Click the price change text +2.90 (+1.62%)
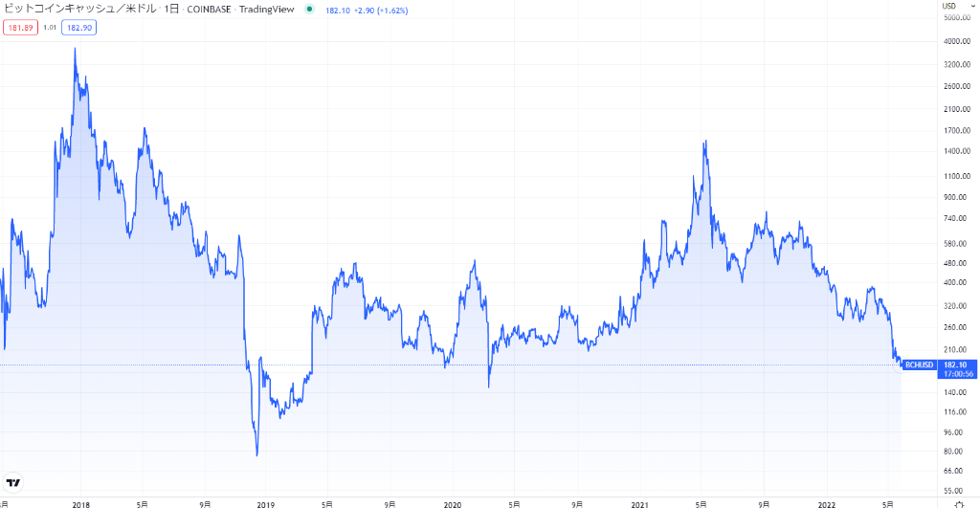Viewport: 980px width, 508px height. point(380,11)
